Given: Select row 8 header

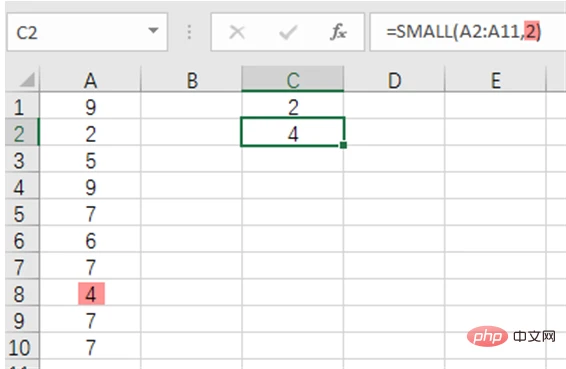Looking at the screenshot, I should pos(22,294).
